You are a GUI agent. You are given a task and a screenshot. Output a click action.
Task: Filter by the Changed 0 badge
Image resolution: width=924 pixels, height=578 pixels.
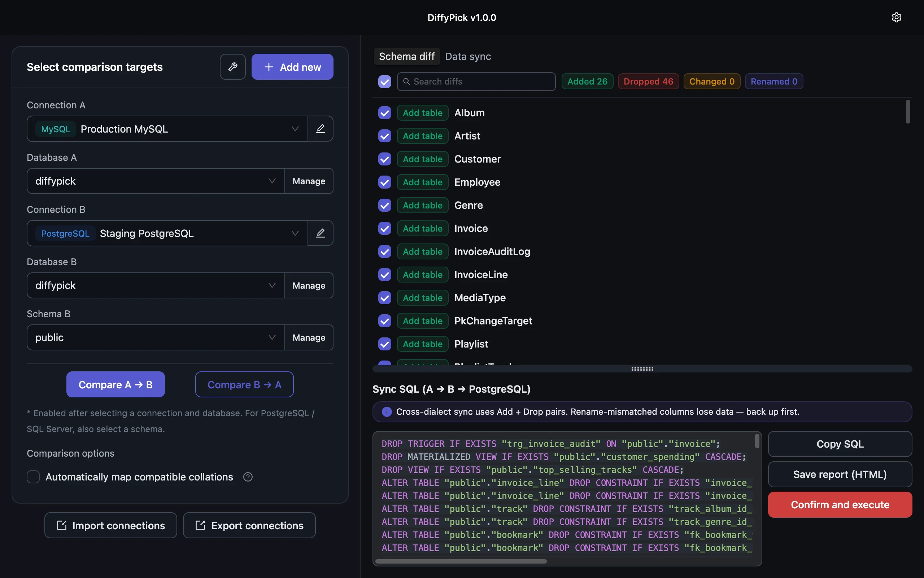pos(712,81)
